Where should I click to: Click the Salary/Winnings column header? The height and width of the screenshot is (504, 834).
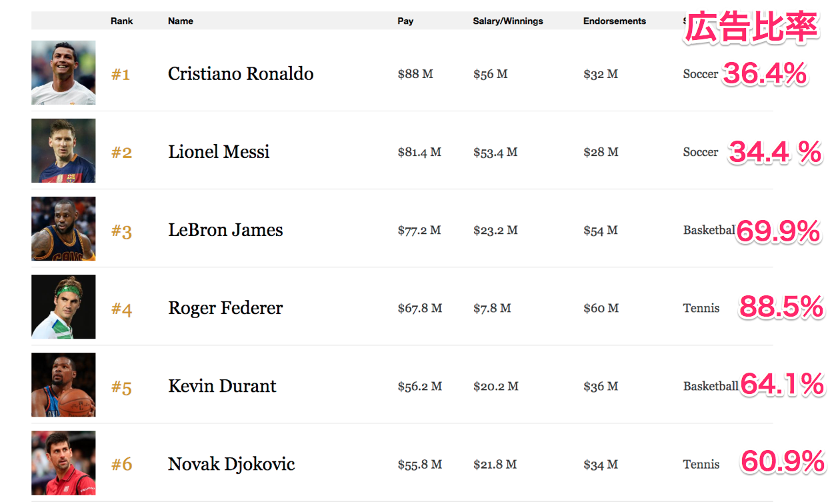click(x=508, y=21)
